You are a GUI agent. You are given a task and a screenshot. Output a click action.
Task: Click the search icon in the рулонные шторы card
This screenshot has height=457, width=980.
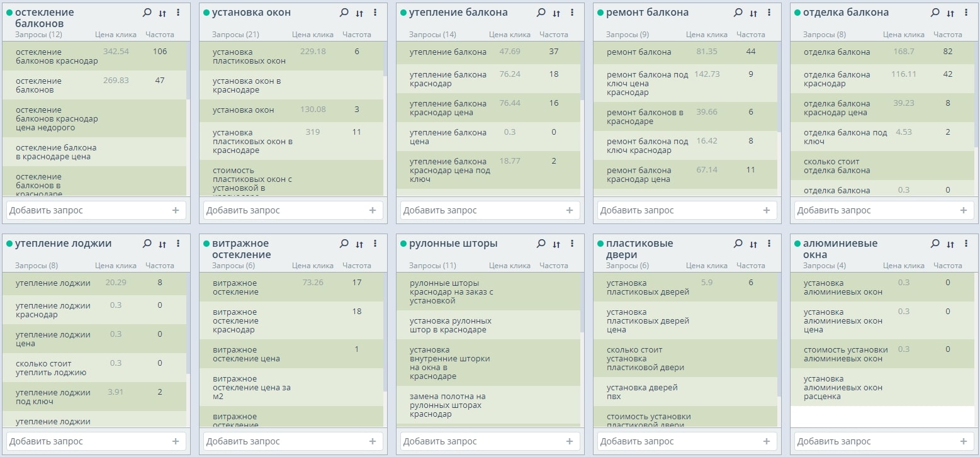(541, 244)
